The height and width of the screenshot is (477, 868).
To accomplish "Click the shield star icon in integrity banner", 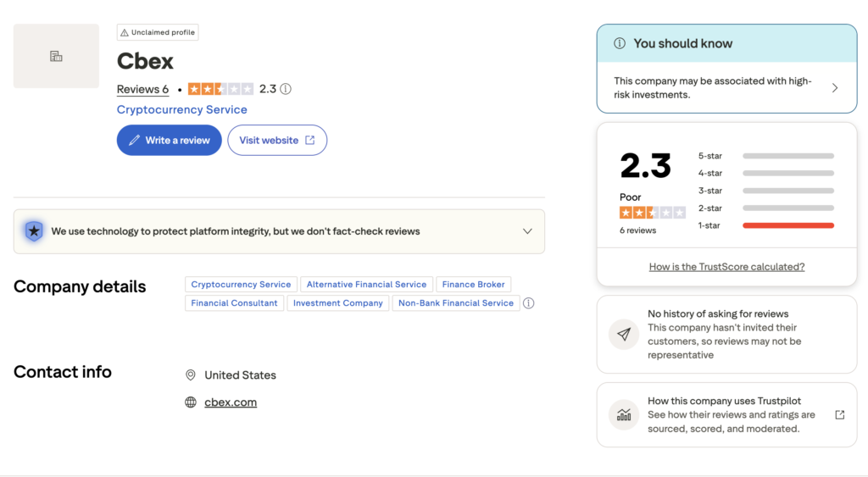I will tap(34, 230).
